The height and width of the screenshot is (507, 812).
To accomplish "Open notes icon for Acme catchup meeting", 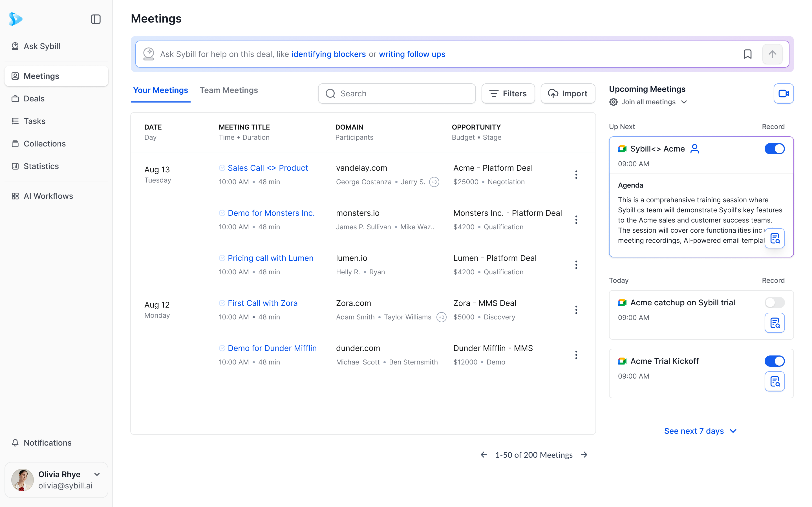I will click(x=775, y=323).
